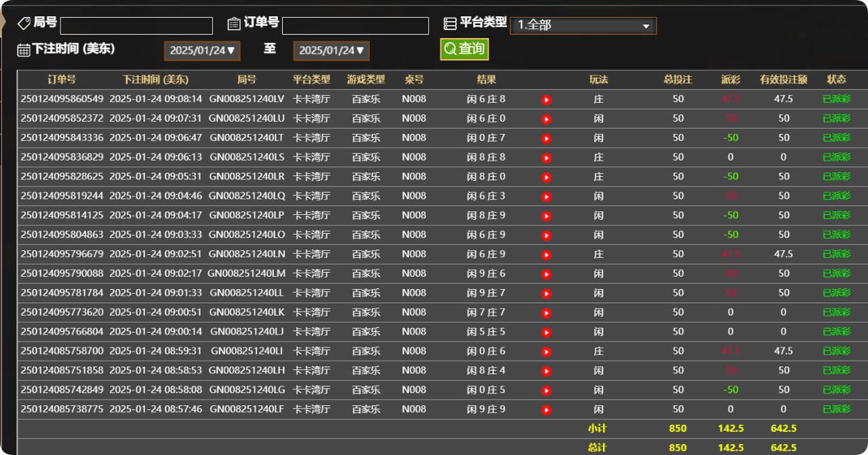Play video for order 250124085751858
This screenshot has width=868, height=455.
pos(546,370)
